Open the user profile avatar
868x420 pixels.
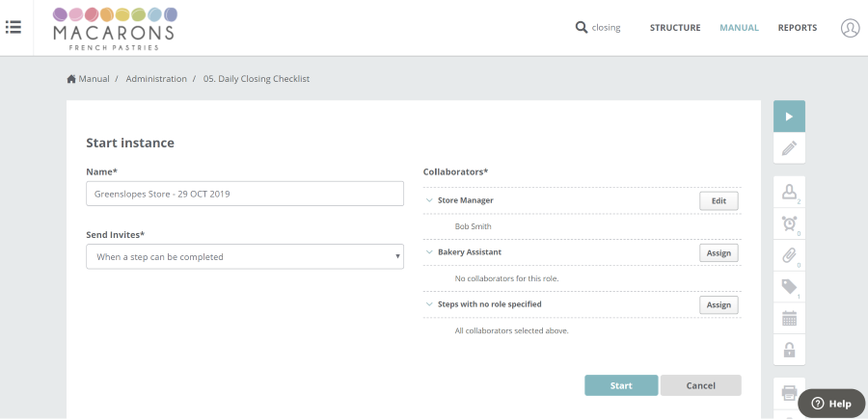pos(850,28)
